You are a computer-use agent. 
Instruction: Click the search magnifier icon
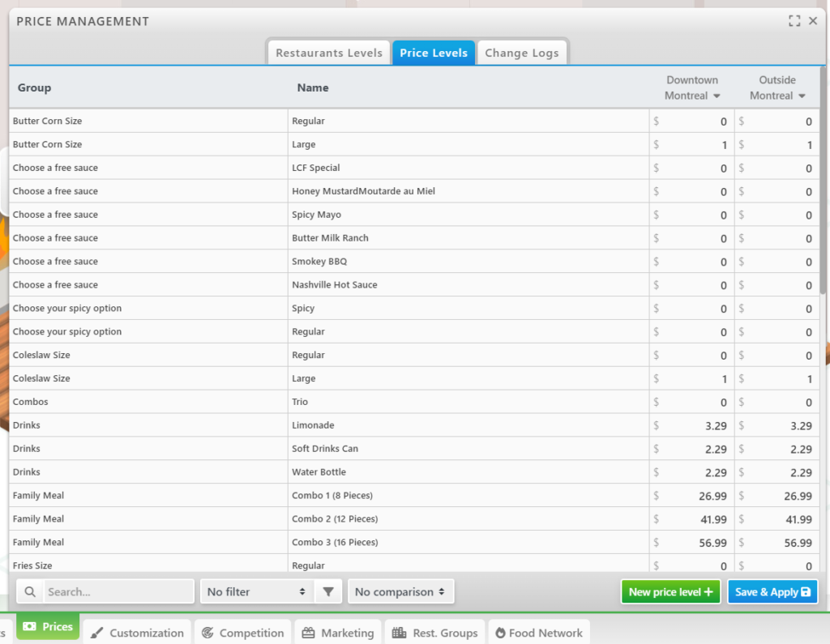30,592
